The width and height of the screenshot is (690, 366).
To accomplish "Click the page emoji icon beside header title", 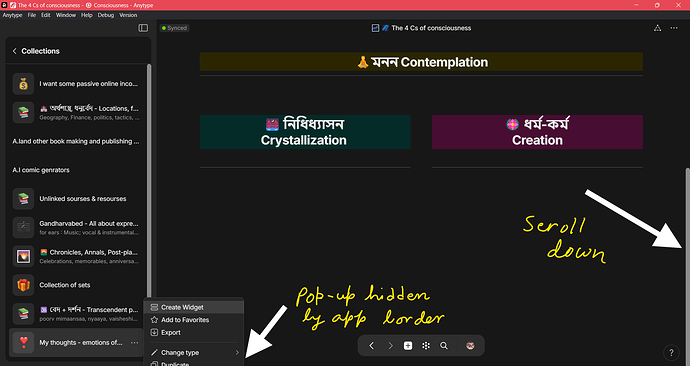I will point(385,28).
